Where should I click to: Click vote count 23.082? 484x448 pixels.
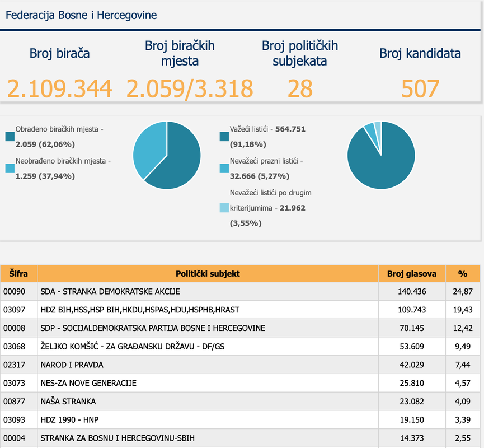412,402
